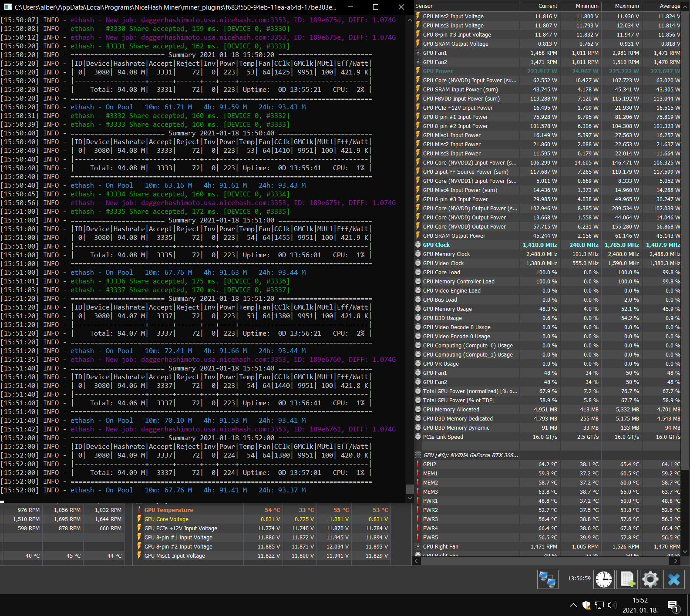The height and width of the screenshot is (616, 690).
Task: Click the lightning icon beside GPU Core Voltage
Action: point(139,519)
